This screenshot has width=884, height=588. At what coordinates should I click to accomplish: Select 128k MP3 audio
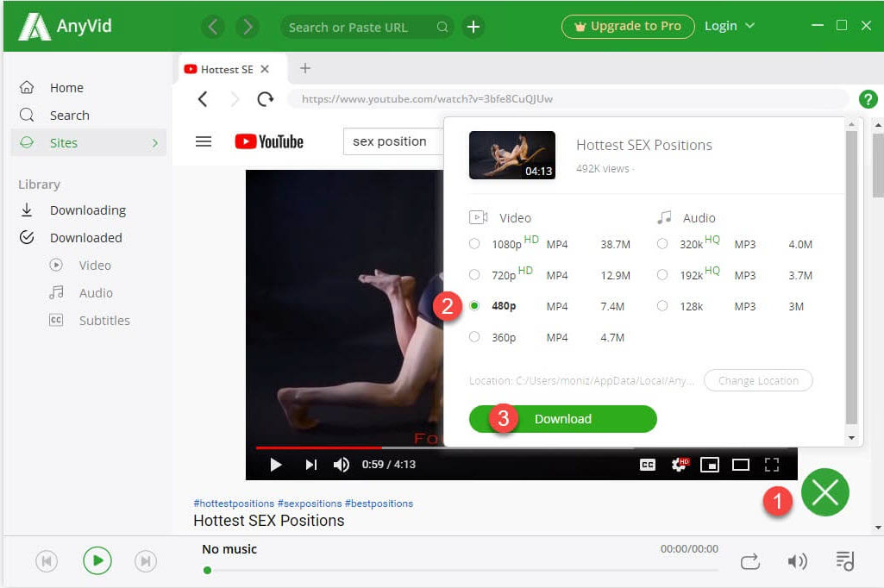[x=662, y=305]
